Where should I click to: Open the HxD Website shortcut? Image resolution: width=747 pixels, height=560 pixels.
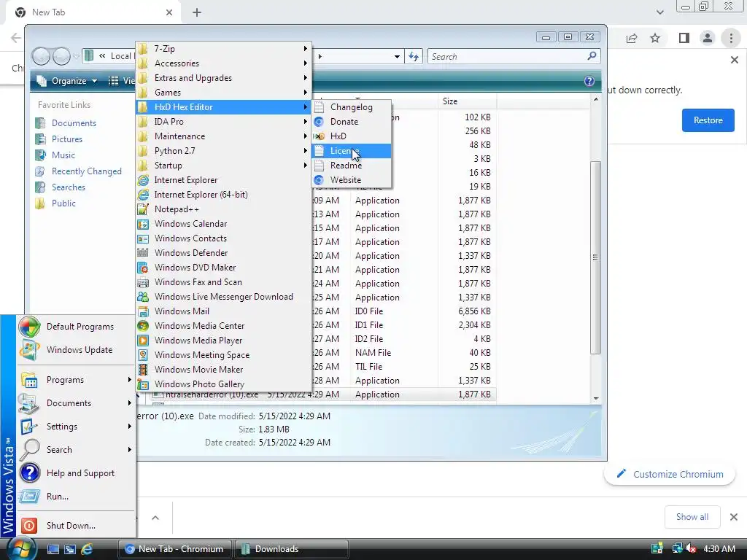(x=352, y=180)
